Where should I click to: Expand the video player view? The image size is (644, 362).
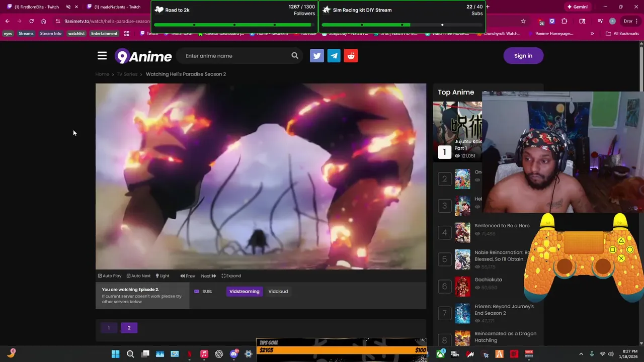click(231, 276)
